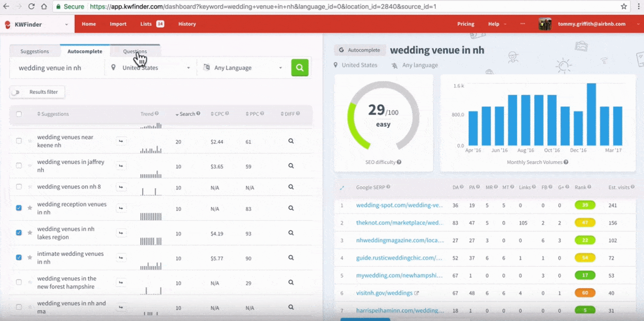This screenshot has height=321, width=644.
Task: Click the green search button
Action: tap(300, 68)
